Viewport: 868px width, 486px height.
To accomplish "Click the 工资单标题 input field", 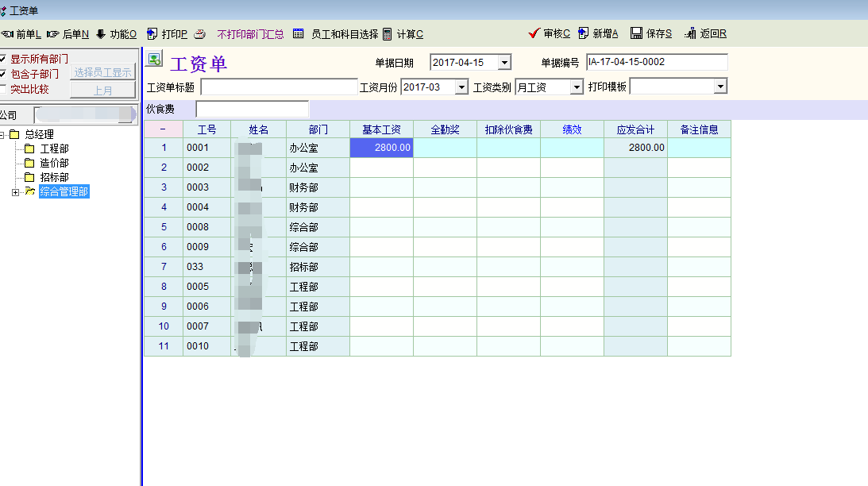I will [x=279, y=87].
